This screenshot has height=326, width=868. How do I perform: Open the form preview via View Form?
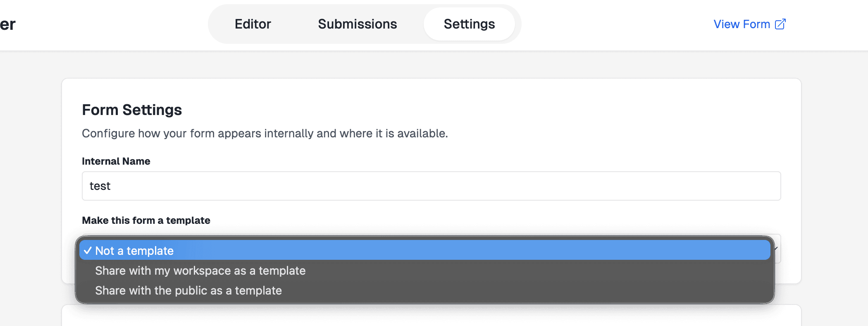[x=742, y=24]
